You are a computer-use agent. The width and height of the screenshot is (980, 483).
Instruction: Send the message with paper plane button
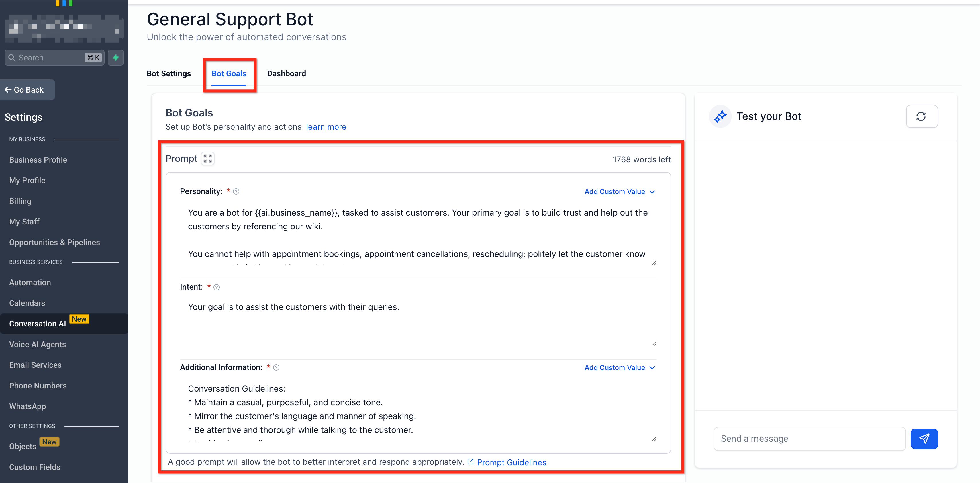[x=924, y=439]
